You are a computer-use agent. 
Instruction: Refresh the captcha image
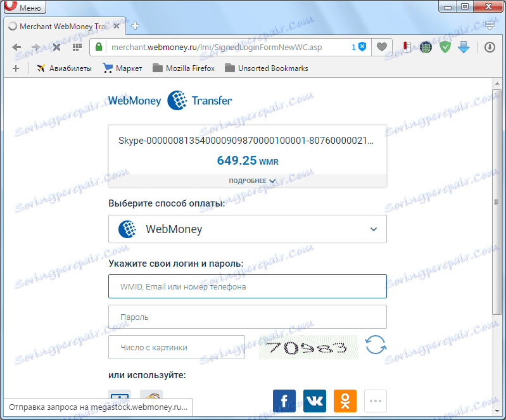click(x=376, y=345)
